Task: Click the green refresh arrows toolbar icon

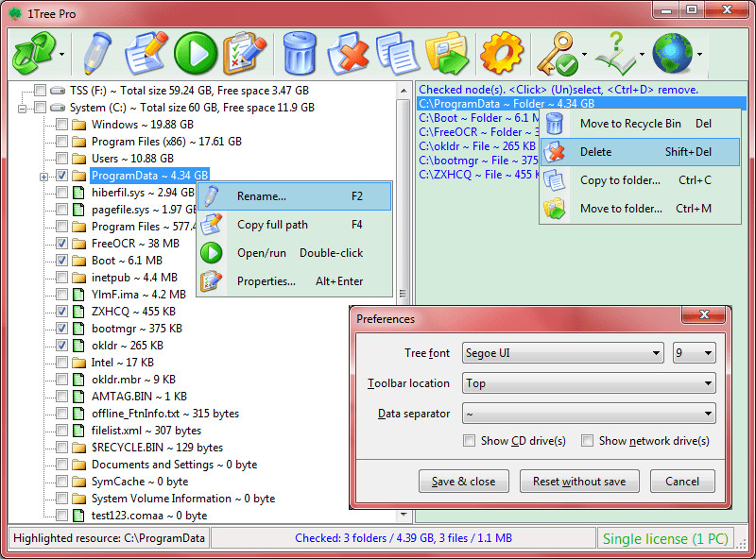Action: (x=33, y=53)
